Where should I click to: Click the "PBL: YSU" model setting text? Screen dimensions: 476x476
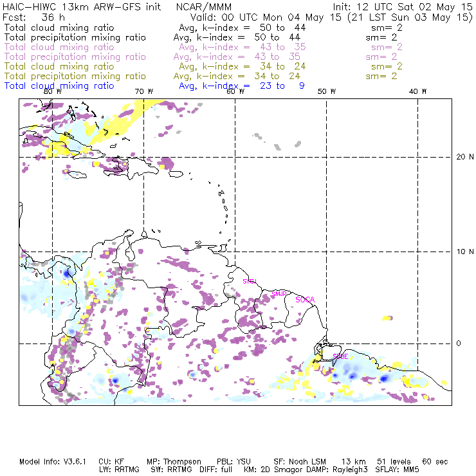tap(233, 462)
